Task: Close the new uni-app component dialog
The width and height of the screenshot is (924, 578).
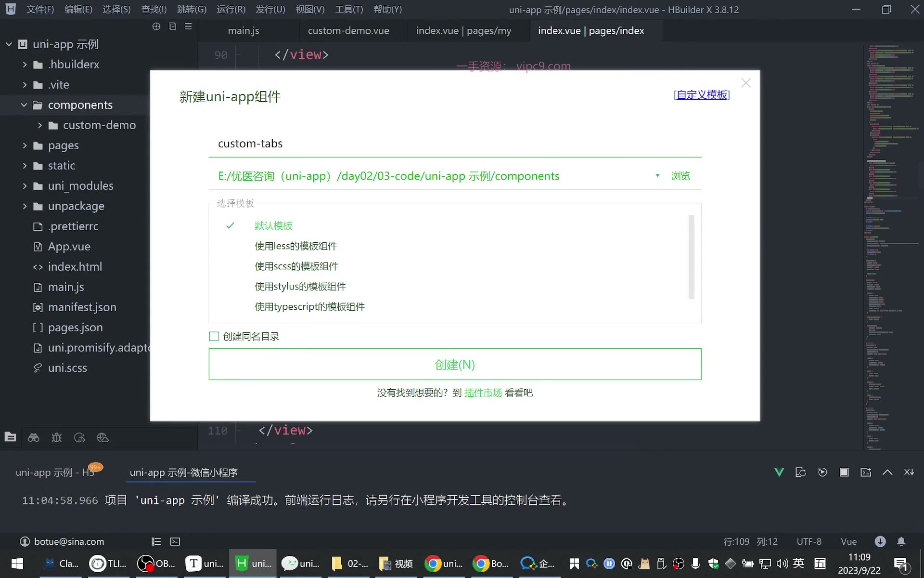Action: (746, 83)
